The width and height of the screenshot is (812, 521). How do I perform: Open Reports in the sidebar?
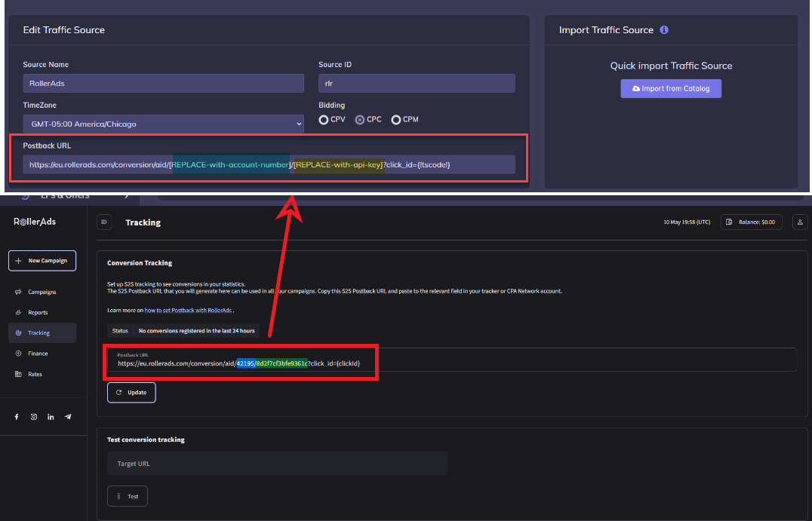(42, 312)
